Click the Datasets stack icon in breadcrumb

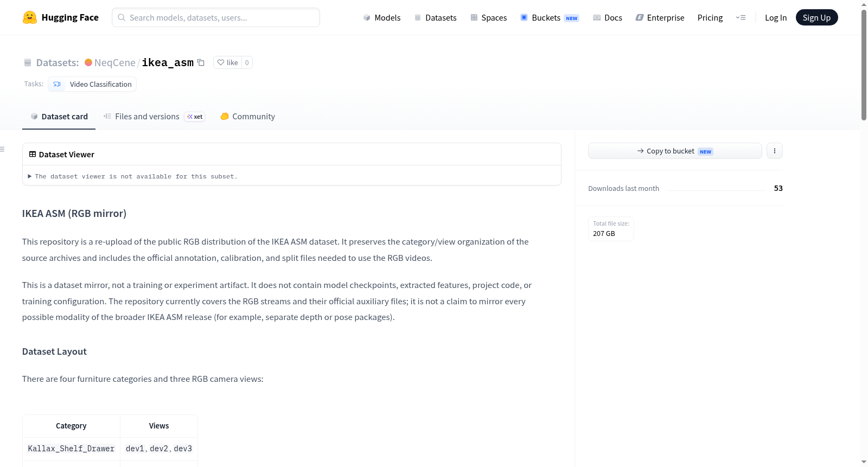28,62
